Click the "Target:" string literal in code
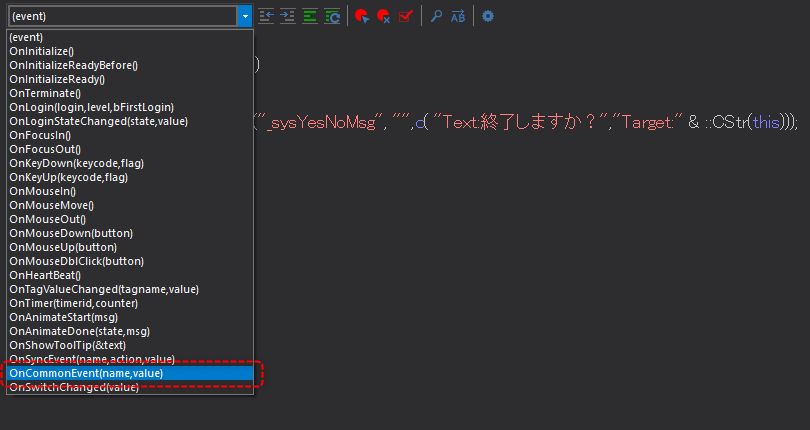The width and height of the screenshot is (810, 430). 647,122
